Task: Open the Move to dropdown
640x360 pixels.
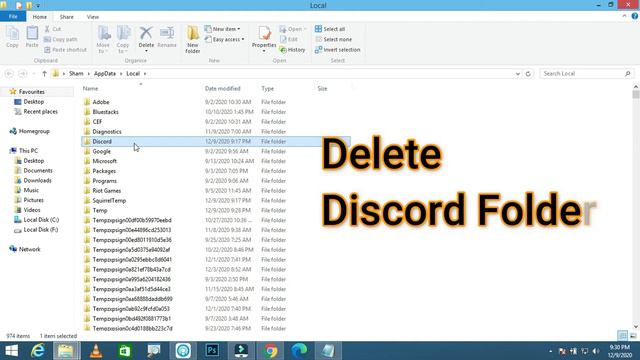Action: (x=103, y=40)
